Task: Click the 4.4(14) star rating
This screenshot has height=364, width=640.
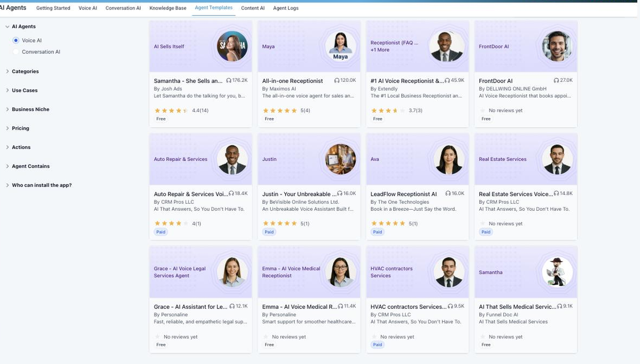Action: coord(181,110)
